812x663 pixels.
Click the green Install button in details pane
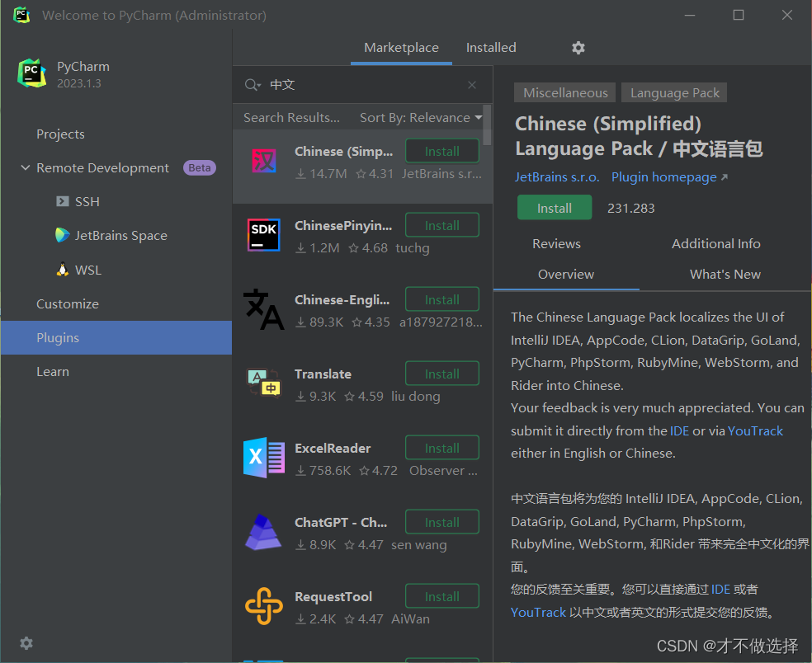point(555,208)
